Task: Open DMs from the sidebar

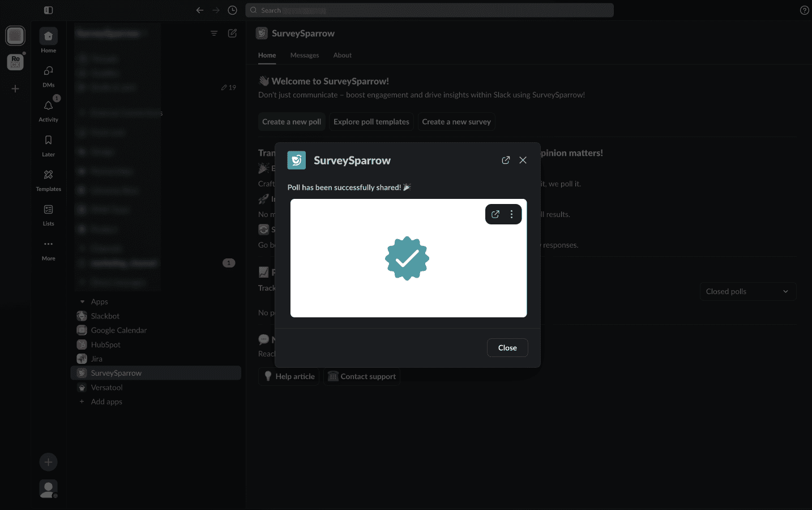Action: pos(48,71)
